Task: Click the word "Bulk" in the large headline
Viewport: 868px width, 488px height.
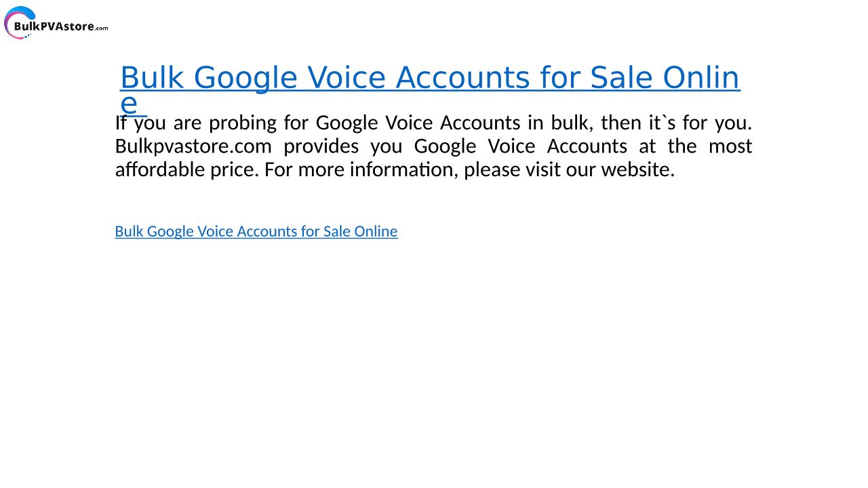Action: click(x=152, y=78)
